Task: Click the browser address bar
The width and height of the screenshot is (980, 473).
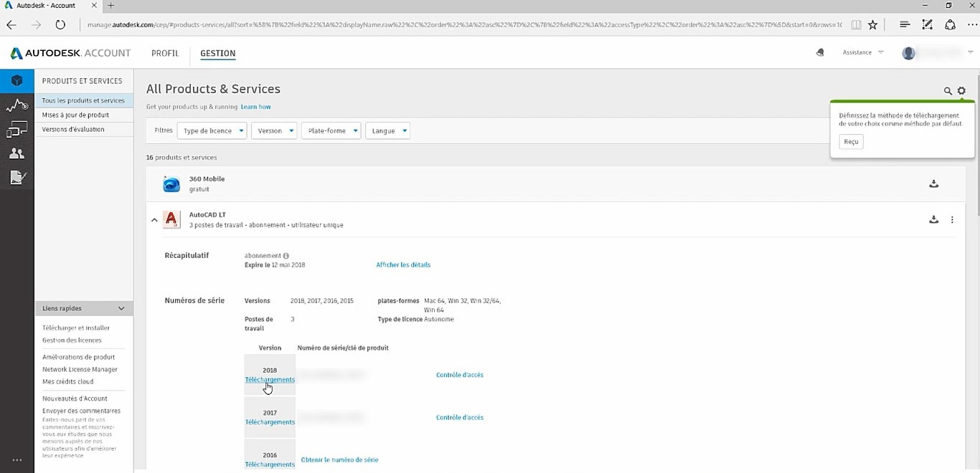Action: [x=463, y=24]
